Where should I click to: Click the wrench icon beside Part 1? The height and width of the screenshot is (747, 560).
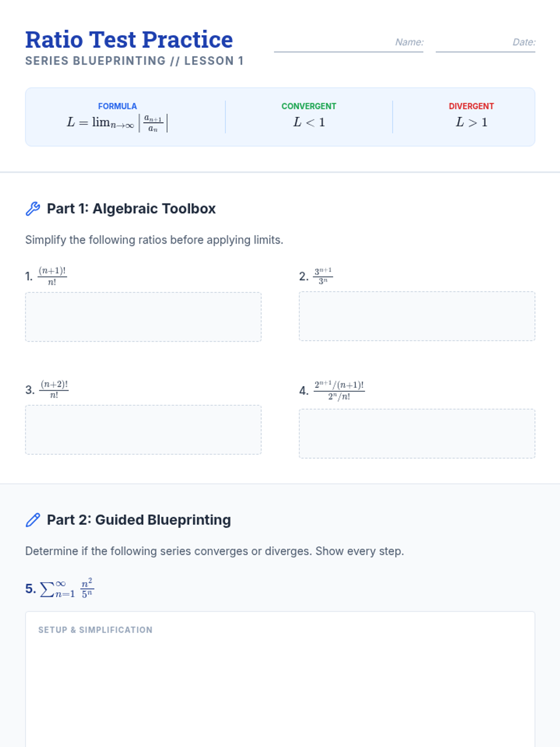point(33,209)
